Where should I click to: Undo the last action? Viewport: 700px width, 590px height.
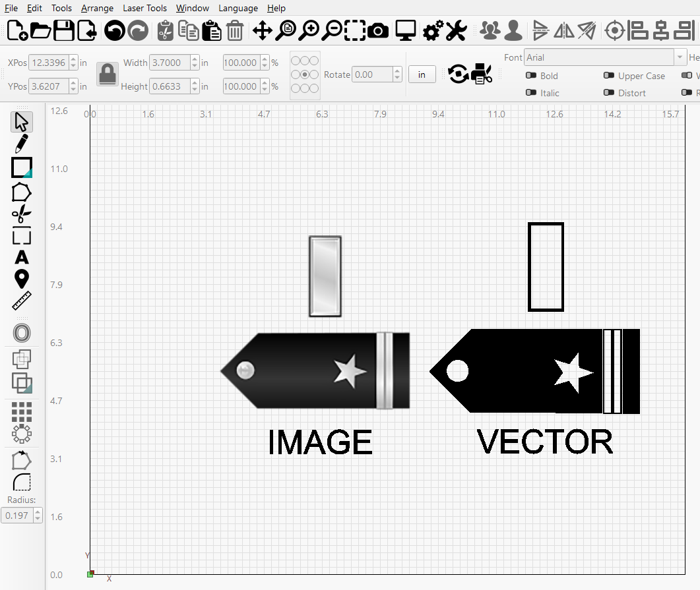click(x=115, y=31)
